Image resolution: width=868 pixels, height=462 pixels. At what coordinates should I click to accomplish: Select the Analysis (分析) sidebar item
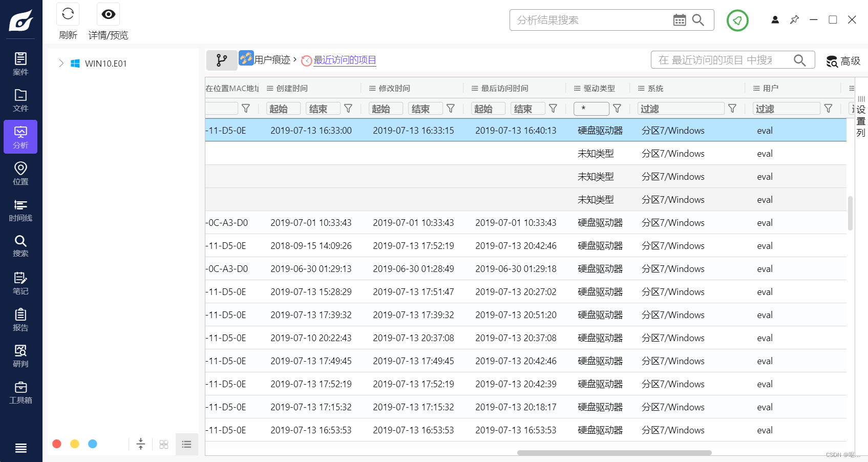point(20,137)
